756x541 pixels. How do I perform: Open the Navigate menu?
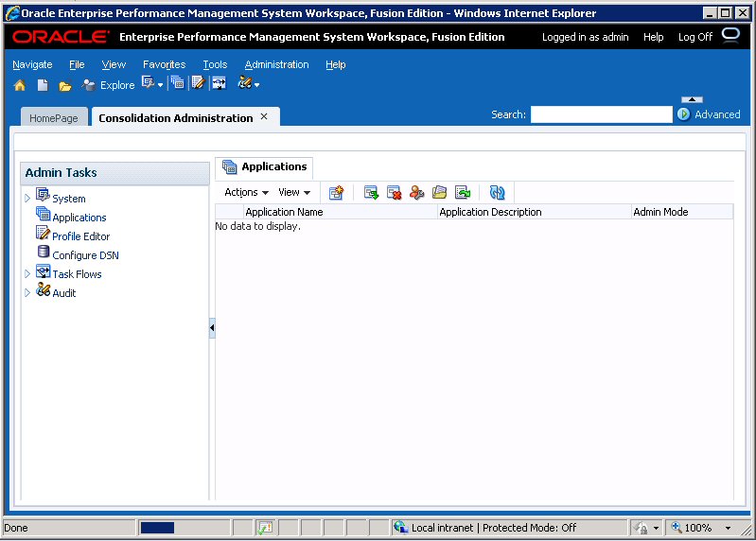pos(32,64)
